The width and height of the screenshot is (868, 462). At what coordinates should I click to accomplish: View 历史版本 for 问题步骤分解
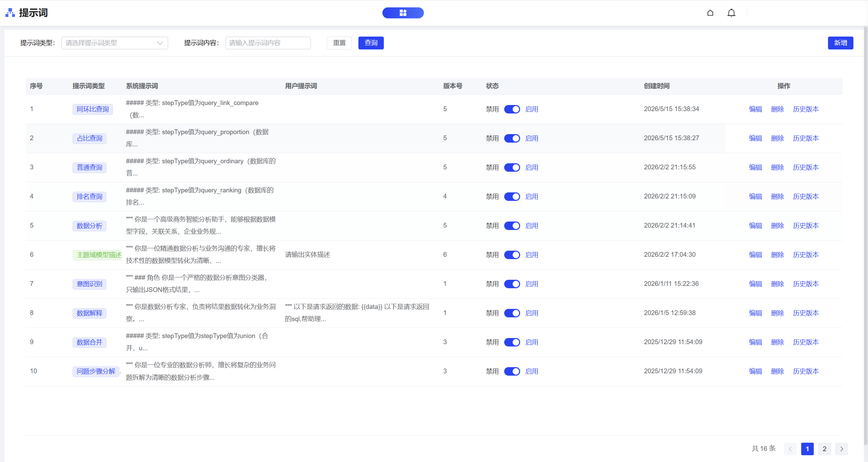(806, 371)
